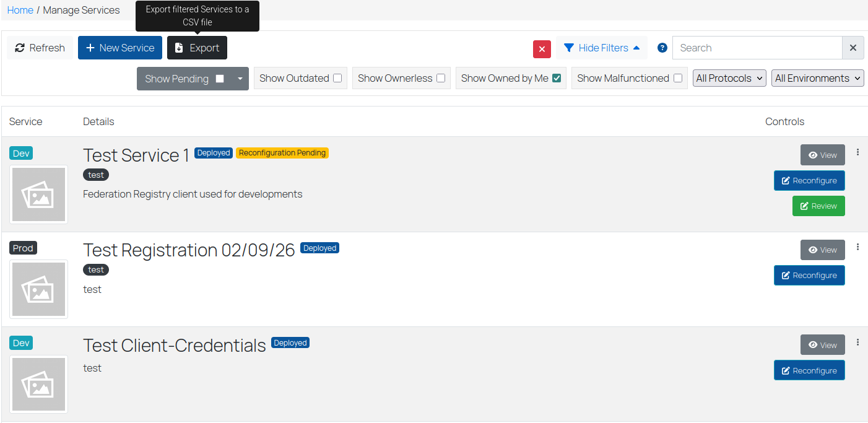Uncheck Show Owned by Me
The height and width of the screenshot is (423, 868).
[557, 78]
